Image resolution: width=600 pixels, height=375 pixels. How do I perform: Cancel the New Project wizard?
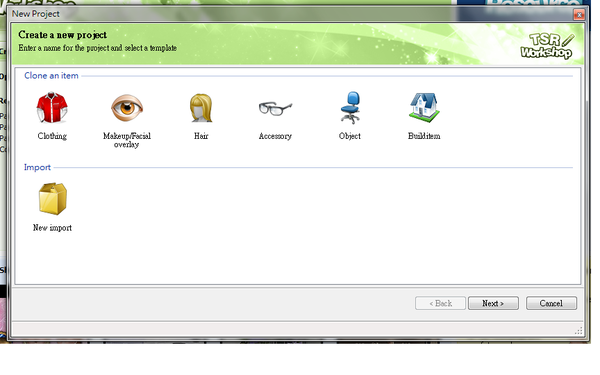coord(551,303)
